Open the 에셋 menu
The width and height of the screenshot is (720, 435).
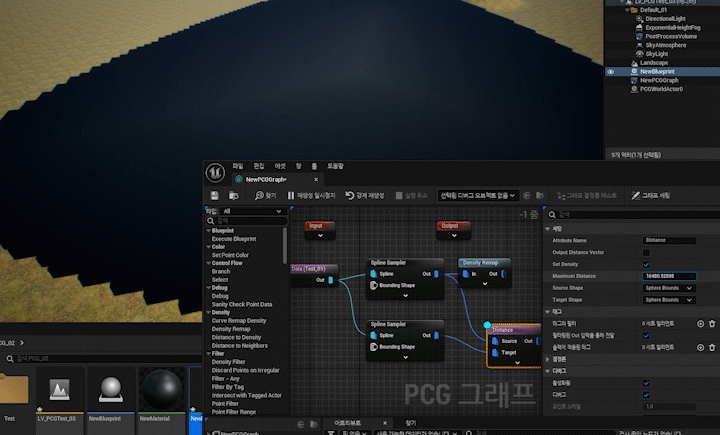click(x=280, y=166)
